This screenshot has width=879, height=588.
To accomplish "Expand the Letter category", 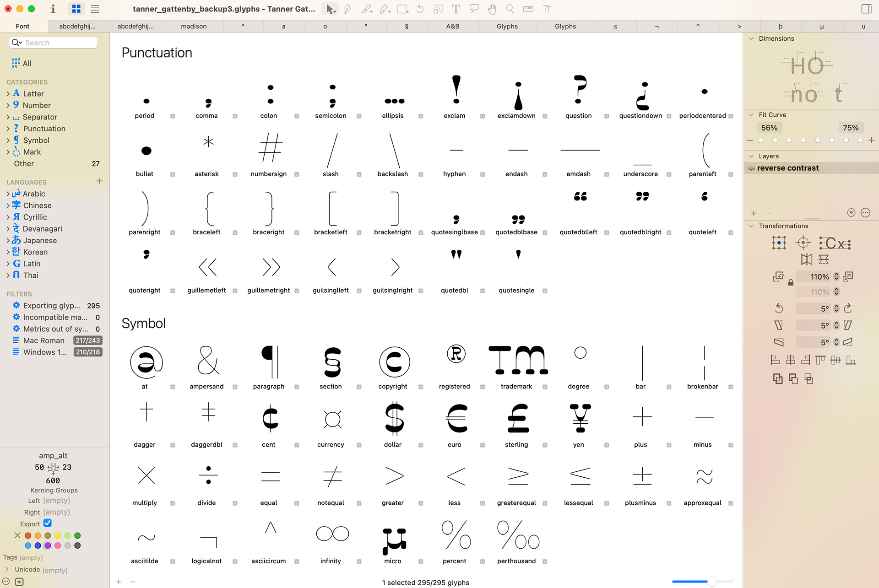I will [x=8, y=93].
